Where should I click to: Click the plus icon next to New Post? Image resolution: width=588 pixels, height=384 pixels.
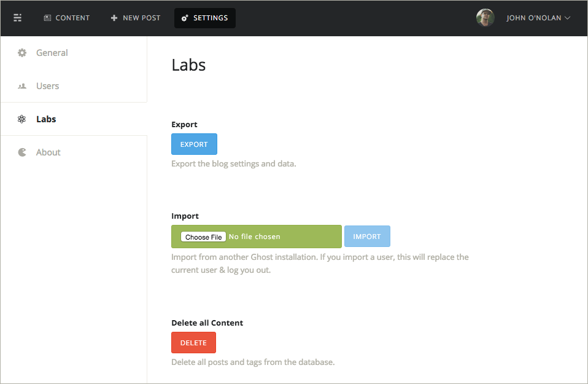click(x=113, y=18)
